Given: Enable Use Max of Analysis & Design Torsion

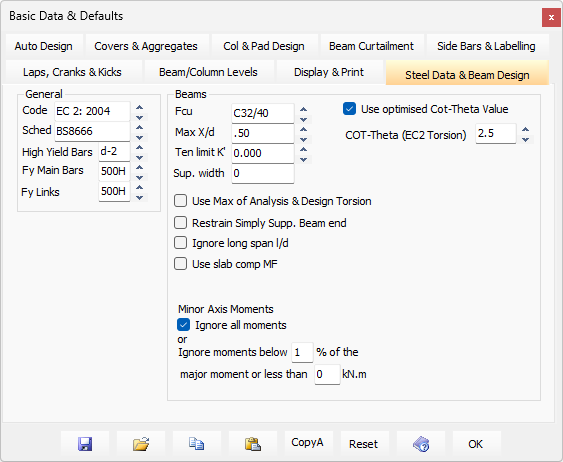Looking at the screenshot, I should [x=180, y=201].
